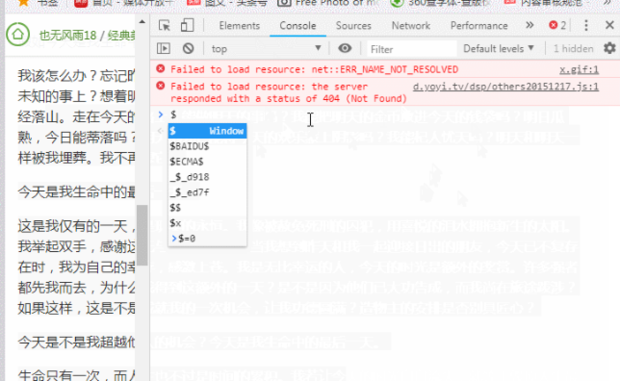Click the 1 hidden messages label
Screen dimensions: 620x381
coord(573,49)
